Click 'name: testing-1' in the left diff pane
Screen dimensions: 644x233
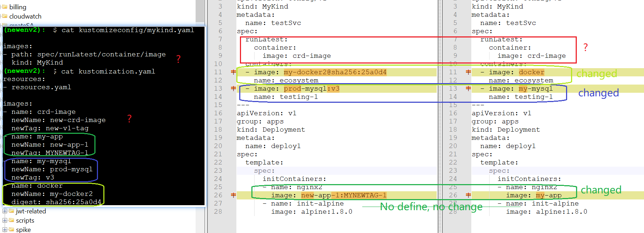[286, 97]
